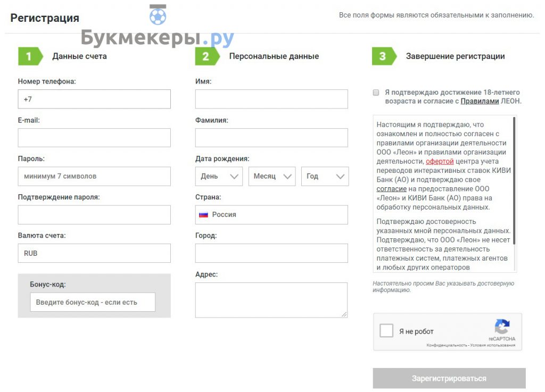Tick the 18-year age confirmation checkbox
This screenshot has width=545, height=392.
coord(376,93)
